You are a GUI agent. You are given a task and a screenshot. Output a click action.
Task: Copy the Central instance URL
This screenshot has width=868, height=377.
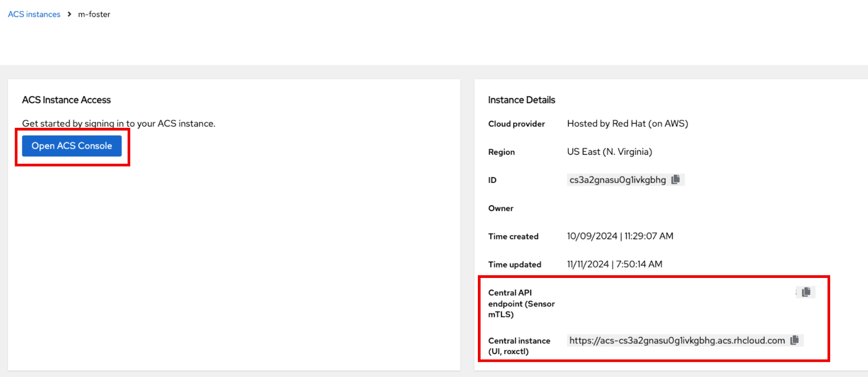pyautogui.click(x=795, y=340)
